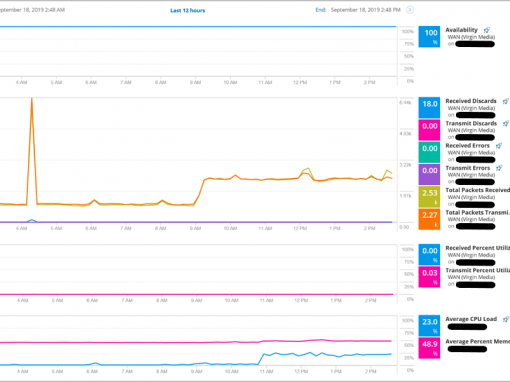Click the packet spike peak after 4 AM
The image size is (510, 382).
pos(32,99)
